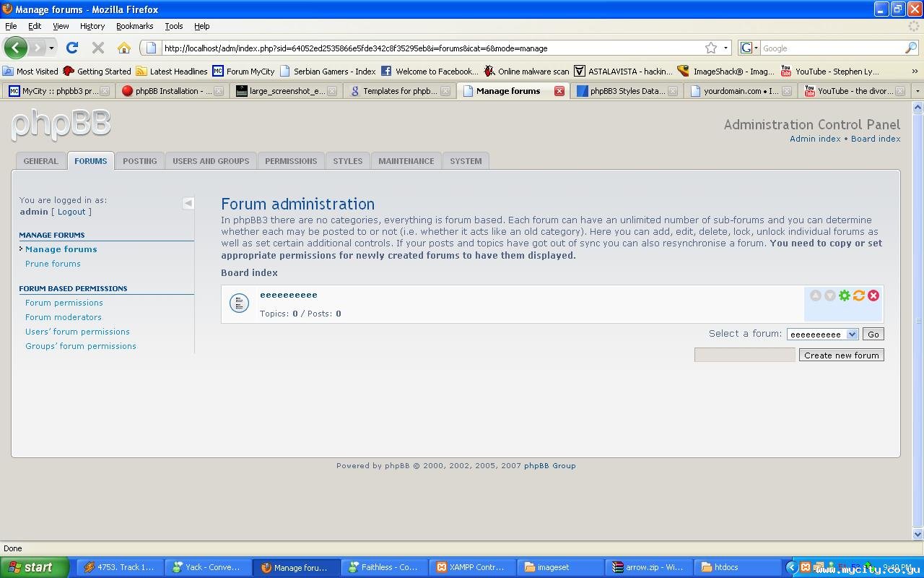Open the YouTube - Stephen Ly... bookmark
This screenshot has height=578, width=924.
pos(830,71)
